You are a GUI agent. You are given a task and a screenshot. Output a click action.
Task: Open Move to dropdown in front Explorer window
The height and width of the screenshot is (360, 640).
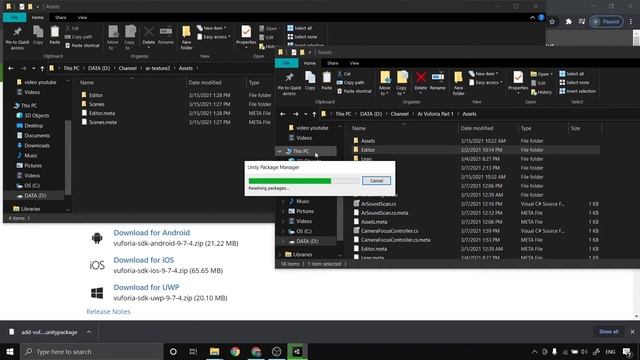tap(384, 84)
